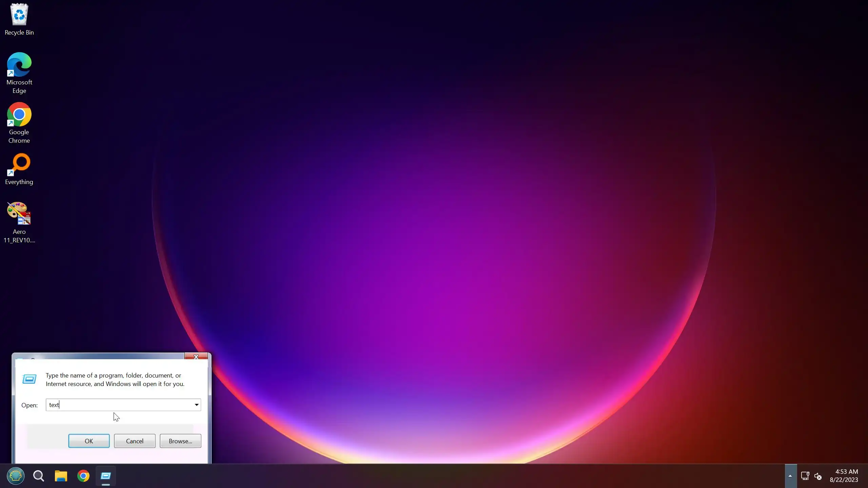The width and height of the screenshot is (868, 488).
Task: Click inside the Open text field
Action: [119, 405]
